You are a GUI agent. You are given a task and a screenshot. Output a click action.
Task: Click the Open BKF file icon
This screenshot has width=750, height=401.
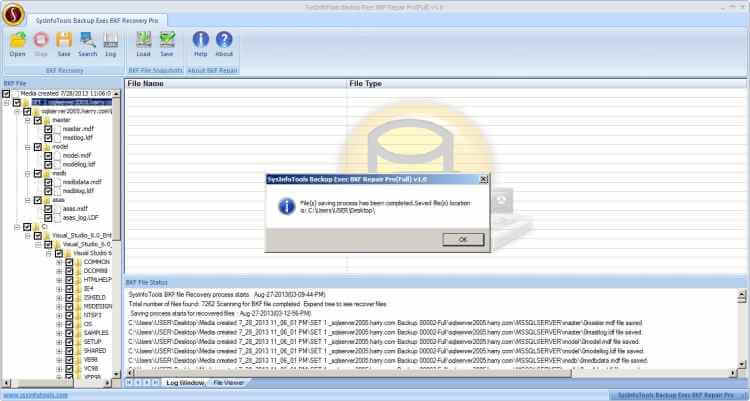[x=18, y=40]
